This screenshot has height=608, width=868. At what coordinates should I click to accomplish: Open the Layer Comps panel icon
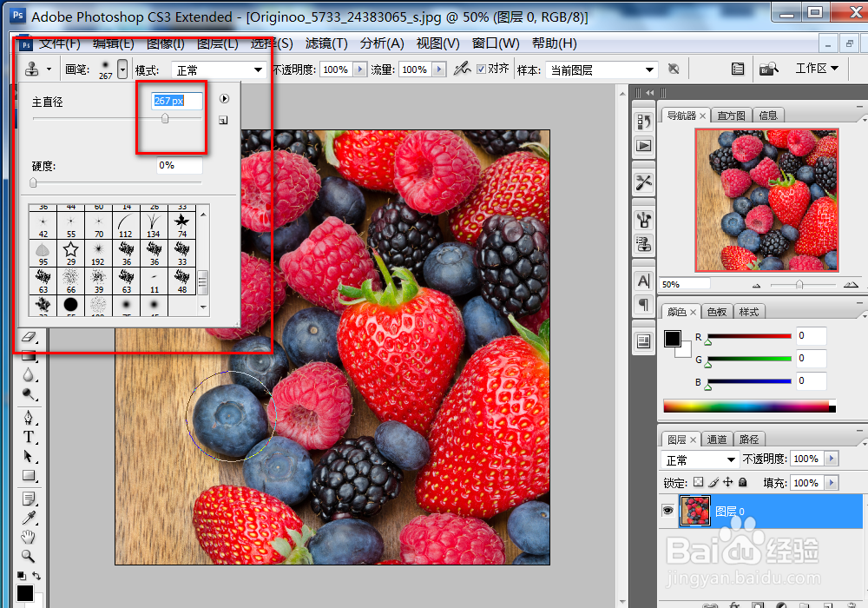644,341
